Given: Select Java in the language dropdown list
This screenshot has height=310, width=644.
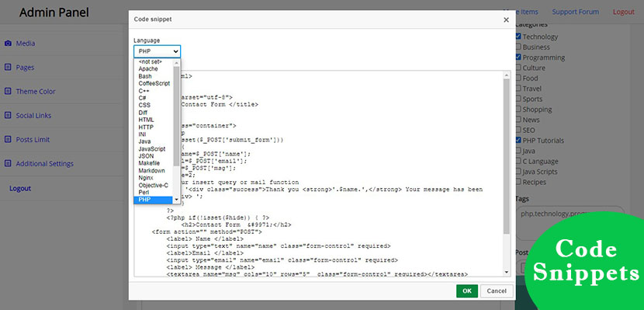Looking at the screenshot, I should click(x=154, y=141).
